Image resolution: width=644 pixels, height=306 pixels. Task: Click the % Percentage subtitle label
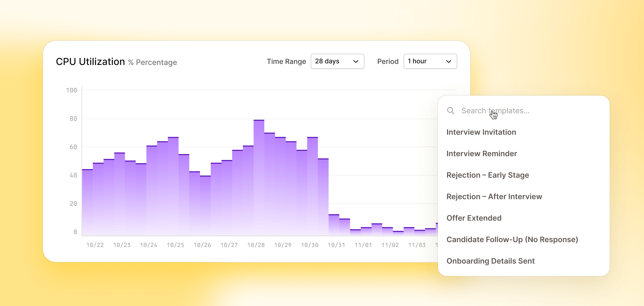(x=152, y=62)
